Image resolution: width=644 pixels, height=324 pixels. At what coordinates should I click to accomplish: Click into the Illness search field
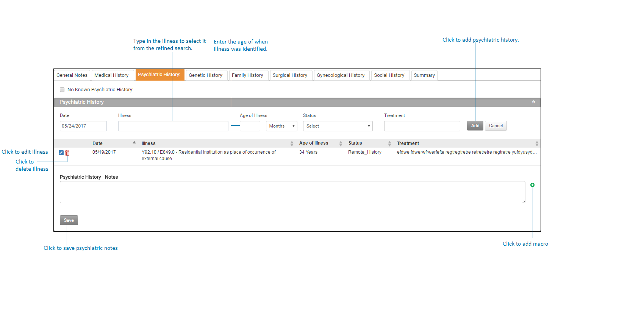coord(173,126)
